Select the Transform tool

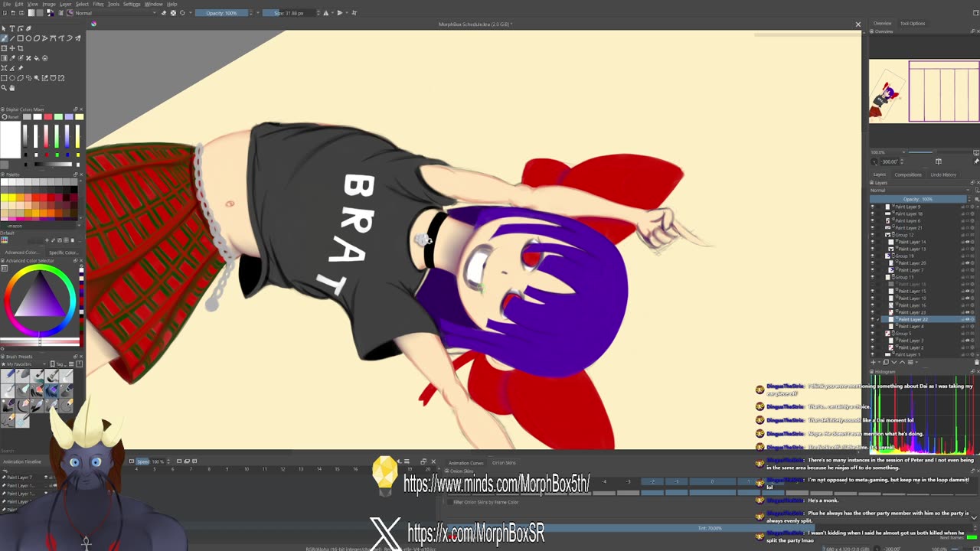4,48
